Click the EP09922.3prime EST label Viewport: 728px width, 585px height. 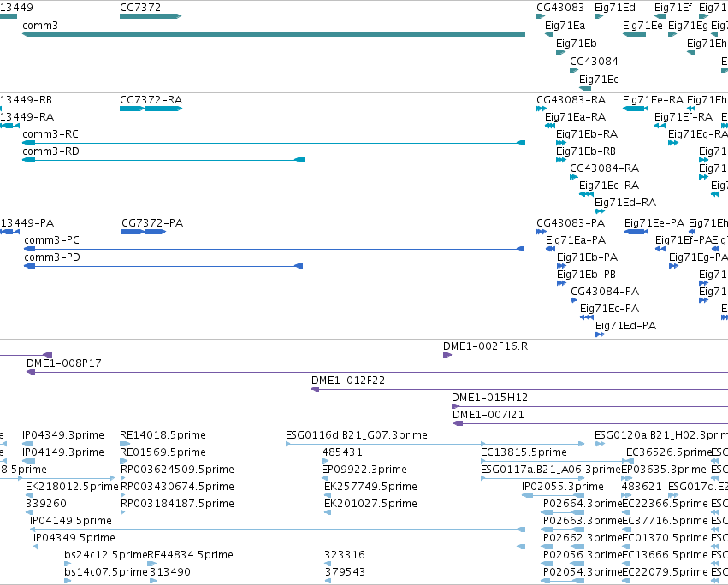364,470
